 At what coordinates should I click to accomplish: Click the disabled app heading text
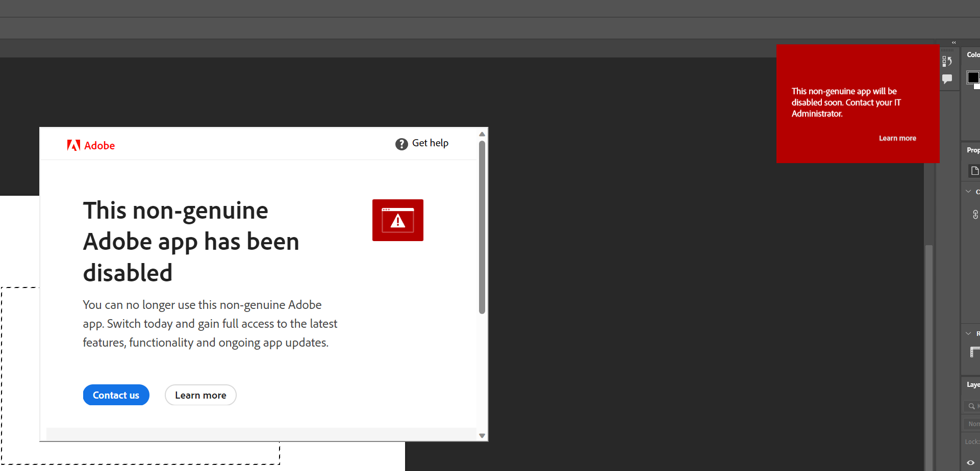(x=191, y=242)
